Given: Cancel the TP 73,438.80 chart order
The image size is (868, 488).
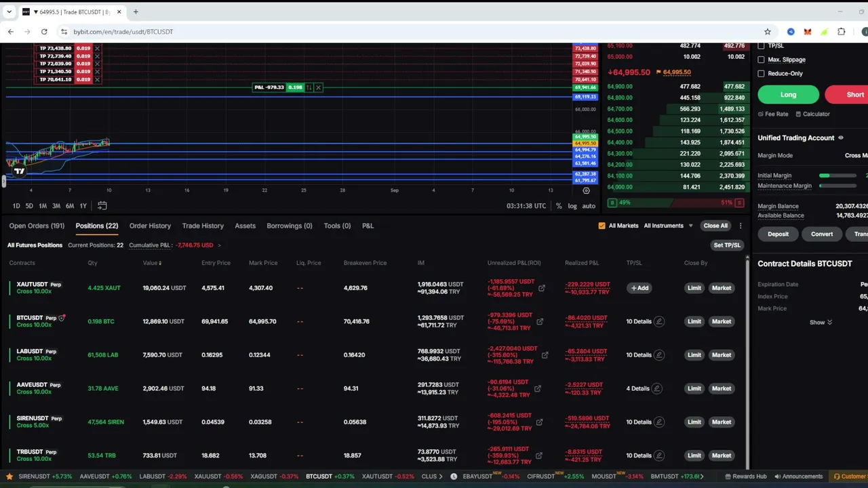Looking at the screenshot, I should pyautogui.click(x=97, y=48).
